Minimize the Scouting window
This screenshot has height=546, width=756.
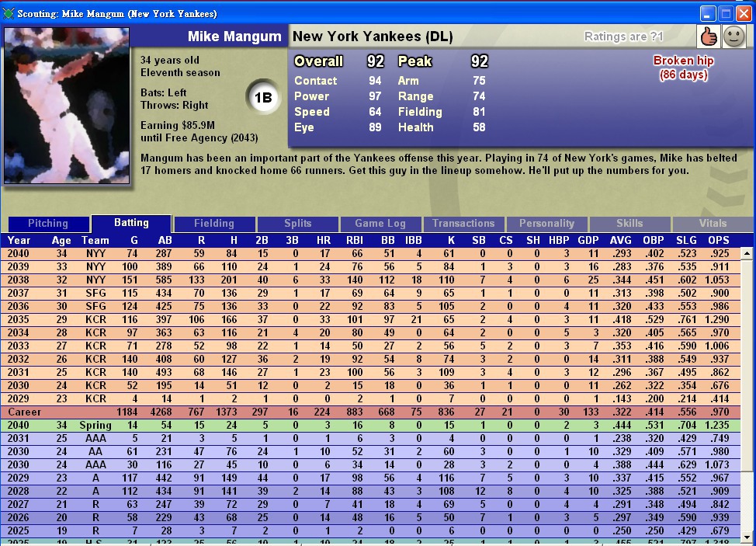707,13
